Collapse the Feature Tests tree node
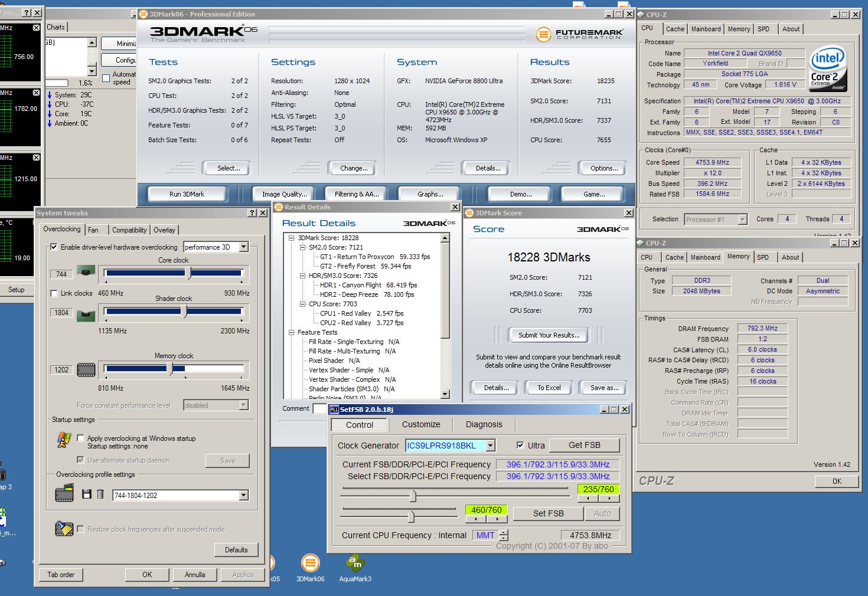868x596 pixels. pos(292,332)
